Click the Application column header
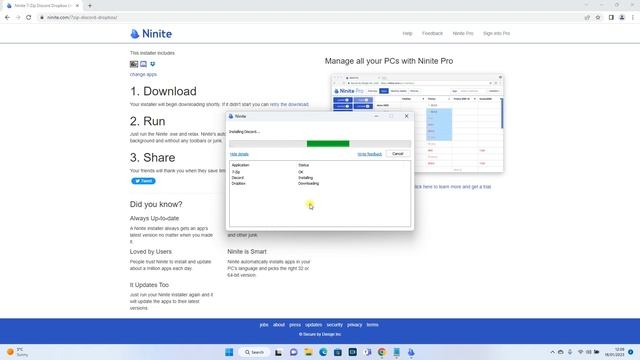Viewport: 640px width, 360px height. [x=240, y=165]
